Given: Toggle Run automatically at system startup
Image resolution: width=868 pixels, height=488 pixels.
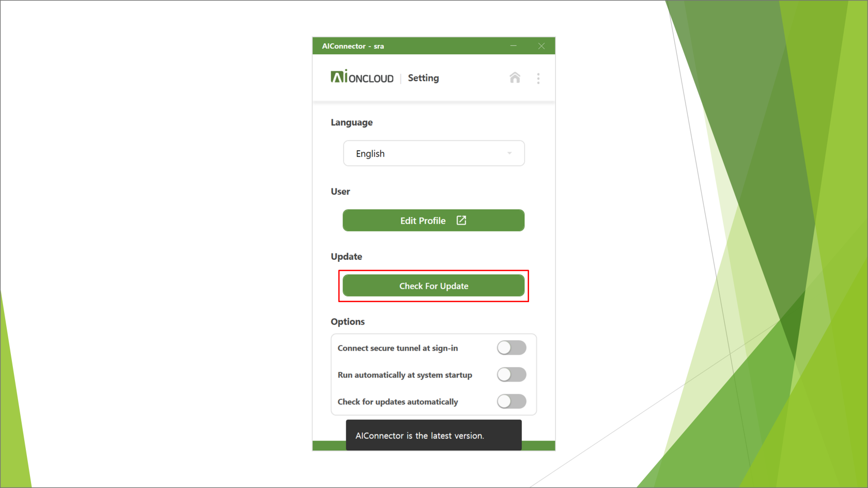Looking at the screenshot, I should [512, 374].
